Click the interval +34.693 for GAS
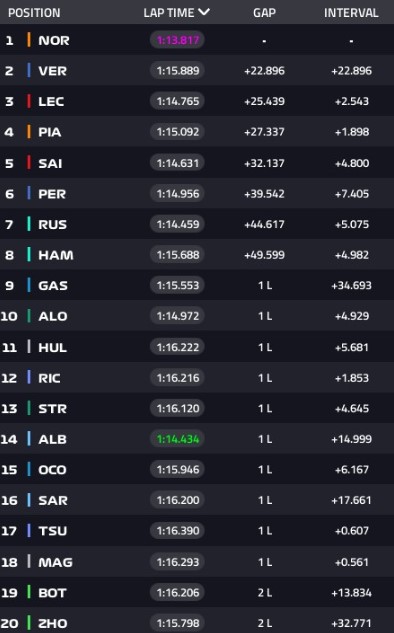The width and height of the screenshot is (394, 633). tap(351, 285)
